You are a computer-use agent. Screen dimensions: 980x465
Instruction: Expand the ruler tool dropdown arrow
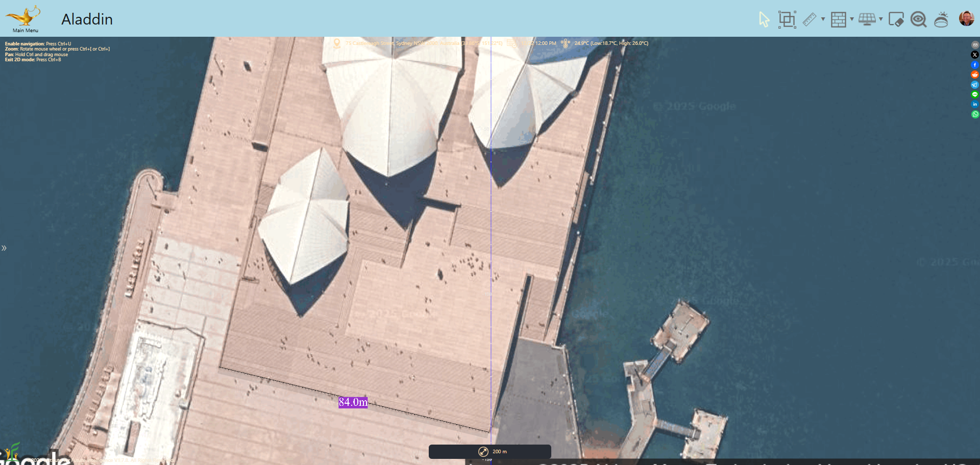click(823, 19)
